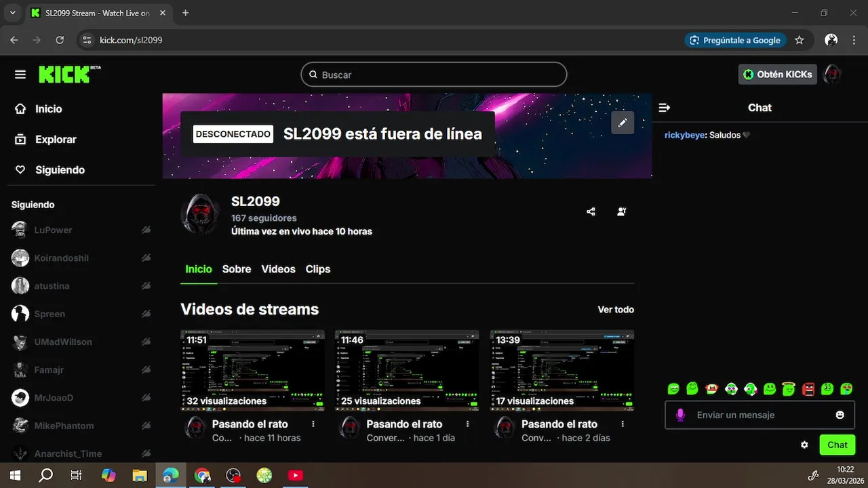Open stream thumbnail with 11:51 duration
The height and width of the screenshot is (488, 868).
252,370
